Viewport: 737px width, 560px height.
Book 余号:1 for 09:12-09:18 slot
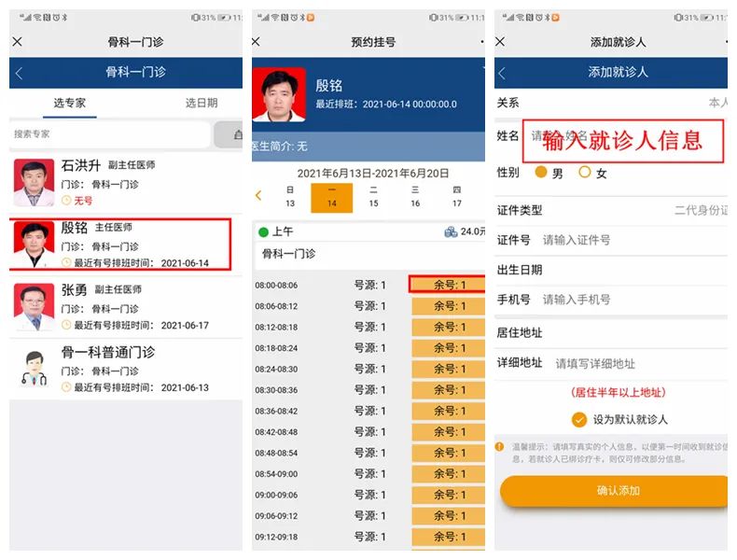[448, 537]
